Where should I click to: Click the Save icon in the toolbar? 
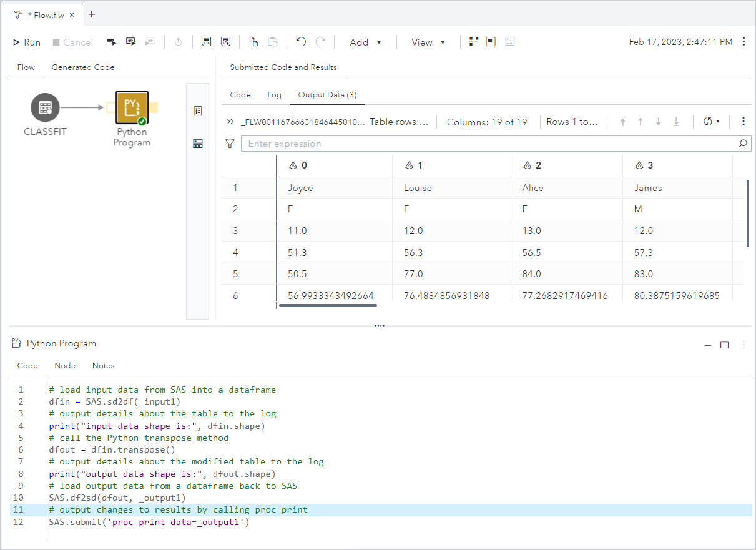(x=206, y=42)
